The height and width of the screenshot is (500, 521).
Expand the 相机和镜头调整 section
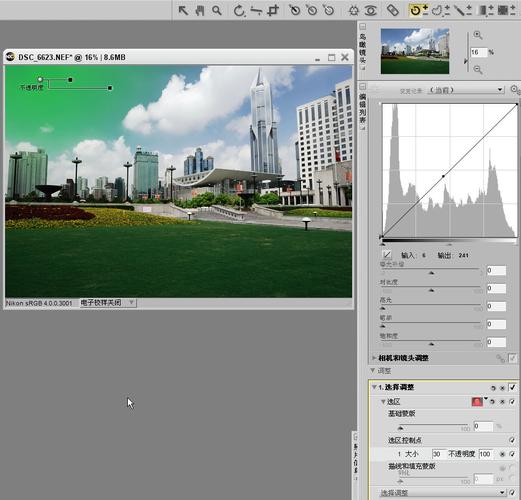tap(374, 358)
